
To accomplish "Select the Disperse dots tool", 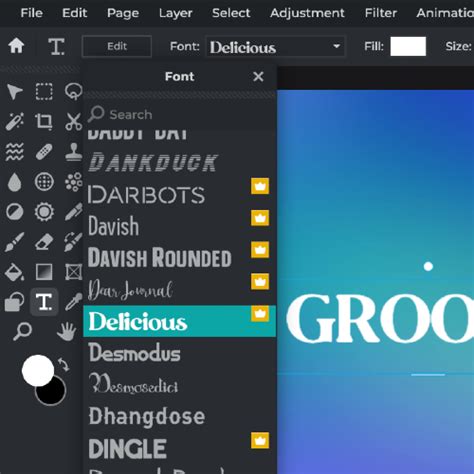I will (73, 182).
